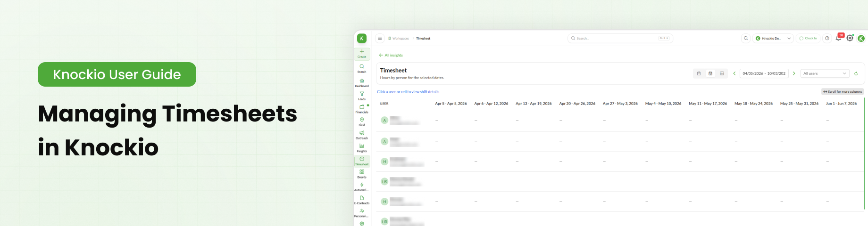
Task: Click column header Apr 27 - May 3, 2026
Action: pos(620,104)
